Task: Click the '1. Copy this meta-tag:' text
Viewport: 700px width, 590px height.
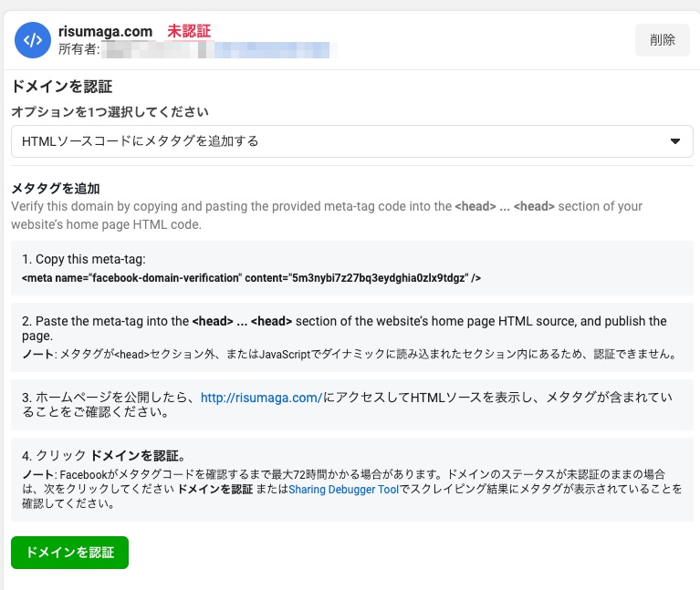Action: coord(84,259)
